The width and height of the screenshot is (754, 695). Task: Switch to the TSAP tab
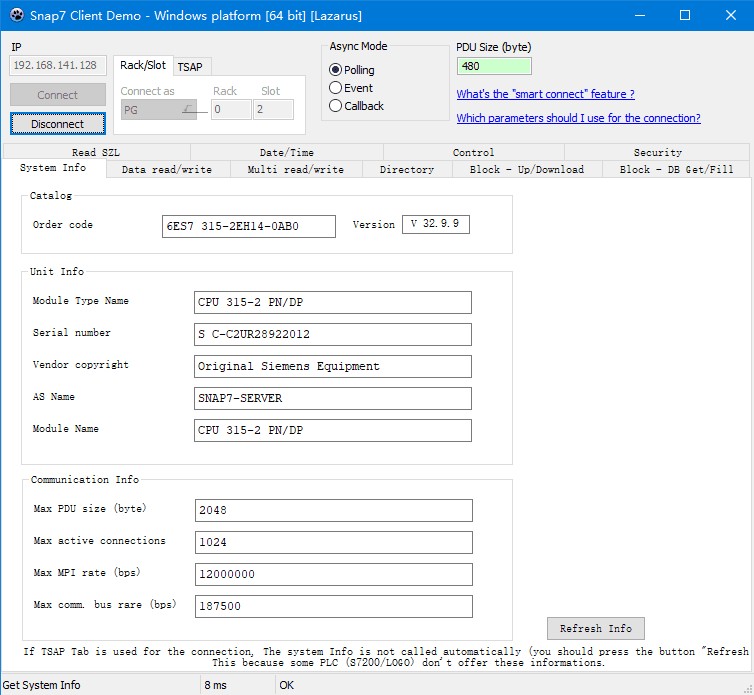[189, 67]
